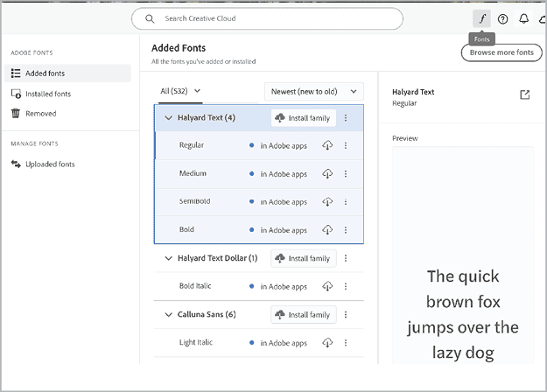
Task: Click the cloud install icon for Light Italic
Action: click(x=327, y=342)
